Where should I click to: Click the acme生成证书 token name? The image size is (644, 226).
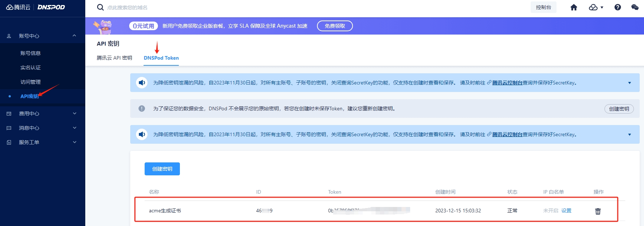point(165,211)
